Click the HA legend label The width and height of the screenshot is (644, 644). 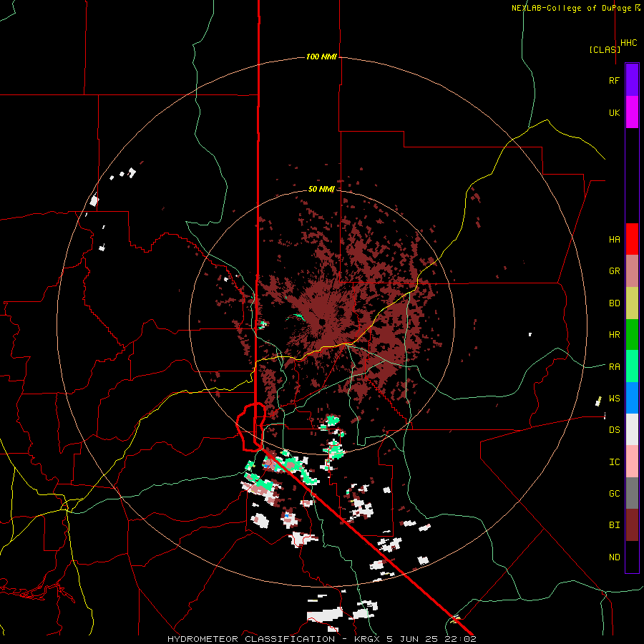[x=614, y=240]
